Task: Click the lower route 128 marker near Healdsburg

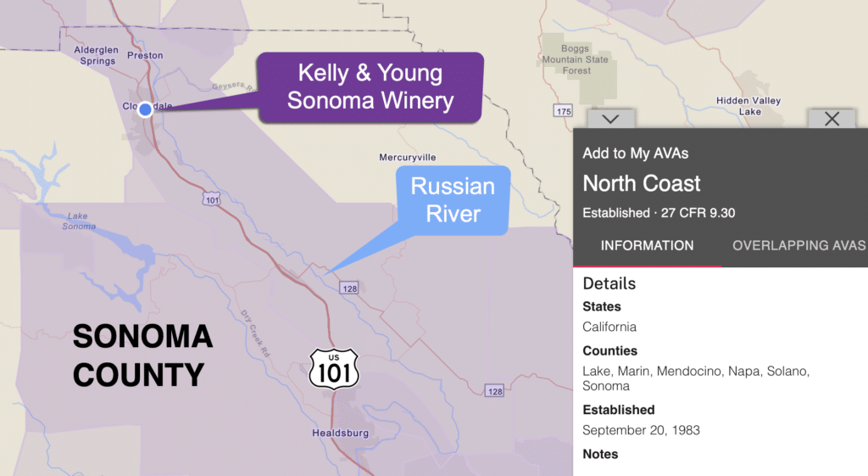Action: click(495, 391)
